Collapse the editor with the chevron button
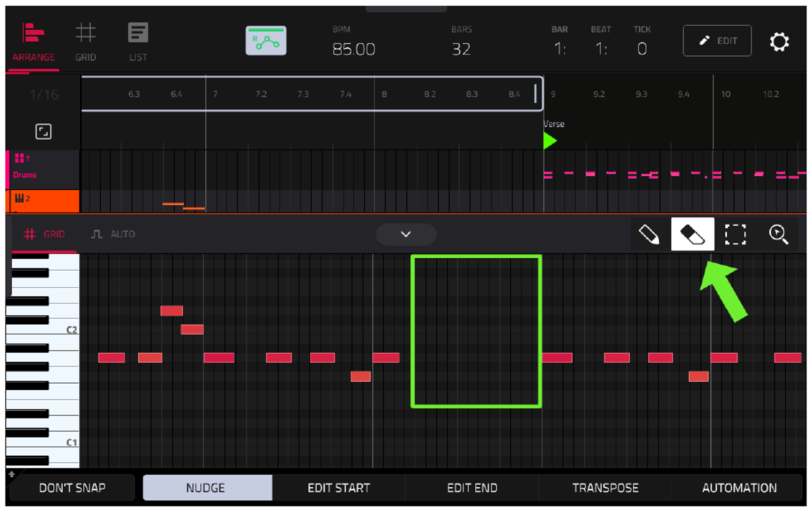The height and width of the screenshot is (513, 812). (x=406, y=234)
